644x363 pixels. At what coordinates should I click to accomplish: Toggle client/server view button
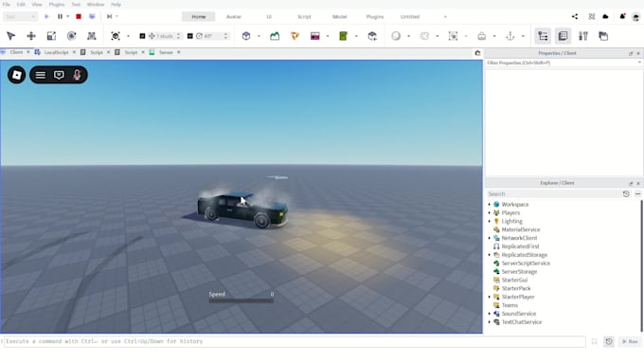pos(92,16)
